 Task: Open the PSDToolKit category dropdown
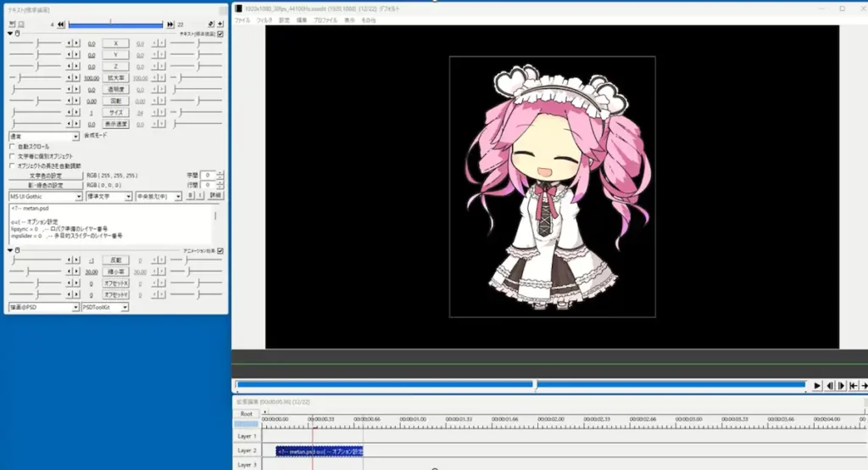(105, 307)
